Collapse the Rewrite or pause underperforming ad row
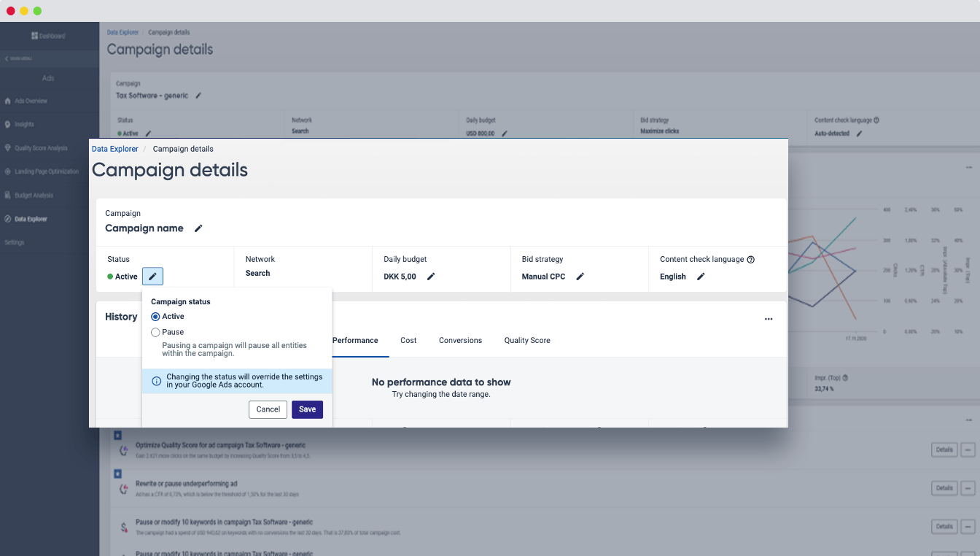980x556 pixels. (968, 487)
